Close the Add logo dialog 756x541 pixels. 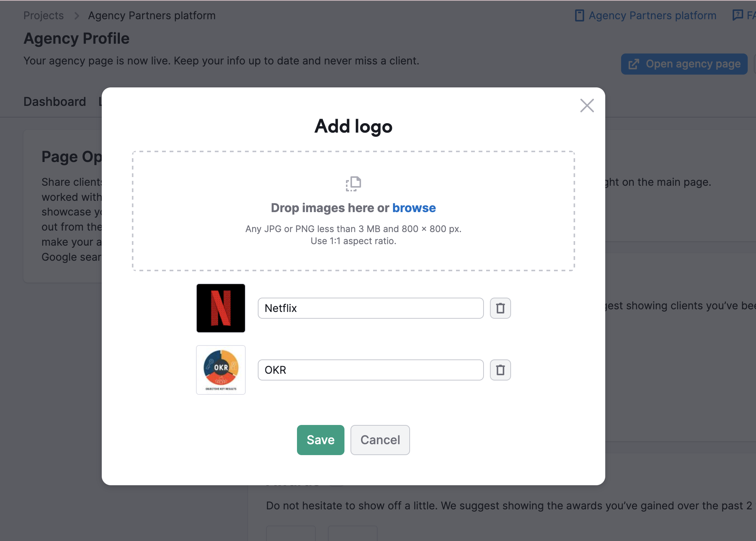tap(587, 105)
